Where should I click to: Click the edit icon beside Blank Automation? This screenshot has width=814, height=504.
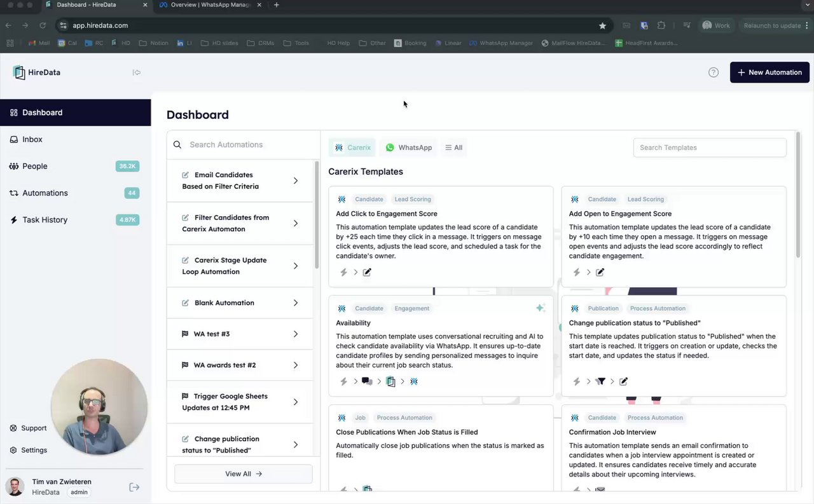[185, 303]
